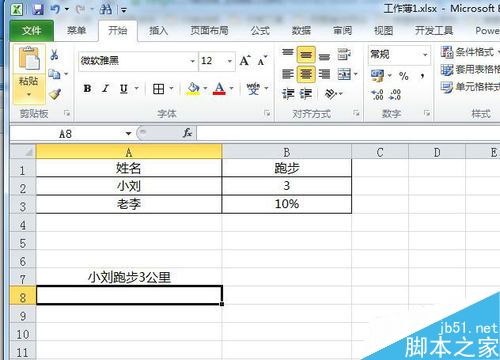The image size is (500, 360).
Task: Click the Select All corner button
Action: click(22, 152)
